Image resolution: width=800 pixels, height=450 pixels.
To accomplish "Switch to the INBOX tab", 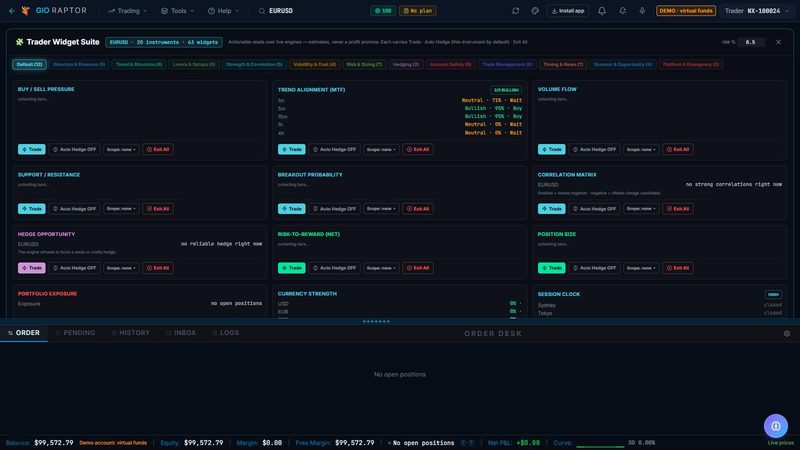I will pos(181,333).
